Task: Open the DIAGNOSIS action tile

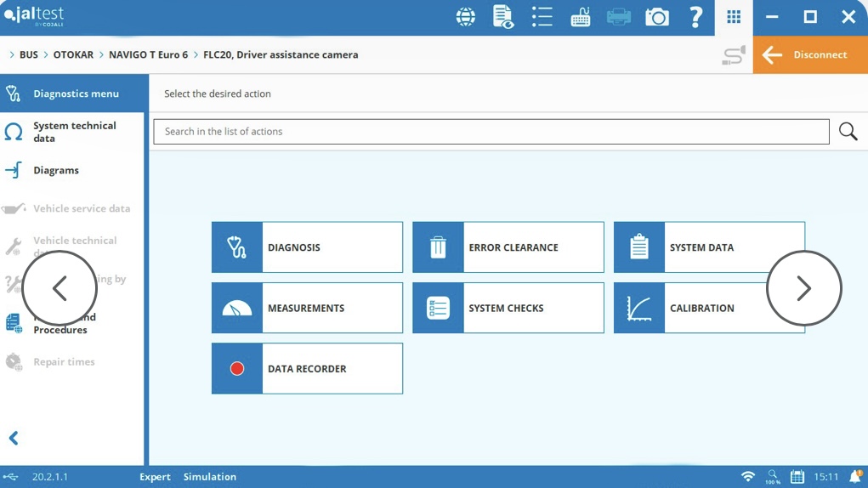Action: 307,247
